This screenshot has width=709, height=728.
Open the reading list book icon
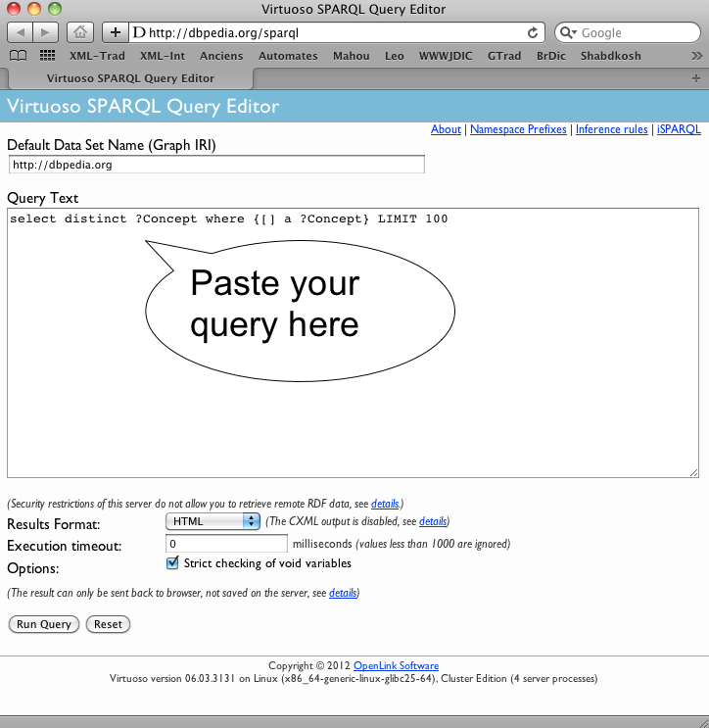pyautogui.click(x=18, y=56)
